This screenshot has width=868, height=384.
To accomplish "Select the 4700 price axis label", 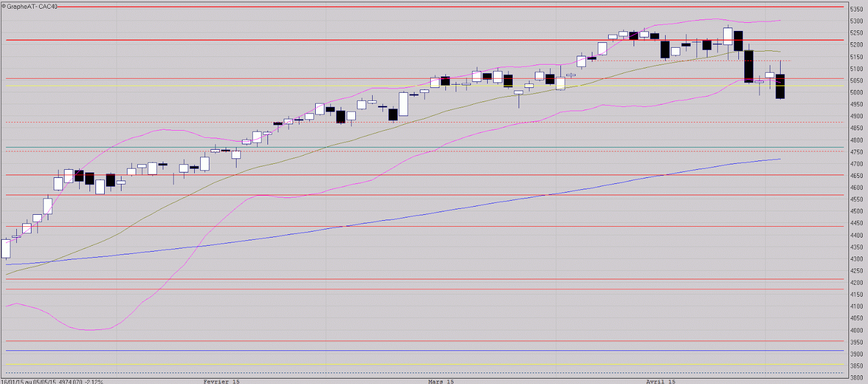I will point(857,164).
